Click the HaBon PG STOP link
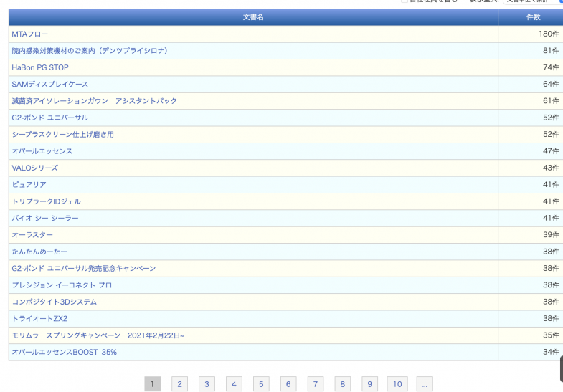563x392 pixels. click(x=40, y=67)
